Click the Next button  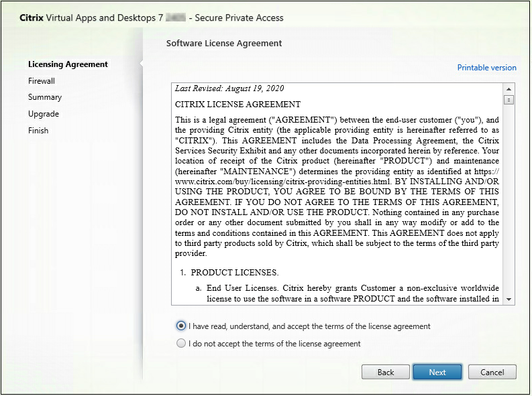(x=437, y=372)
